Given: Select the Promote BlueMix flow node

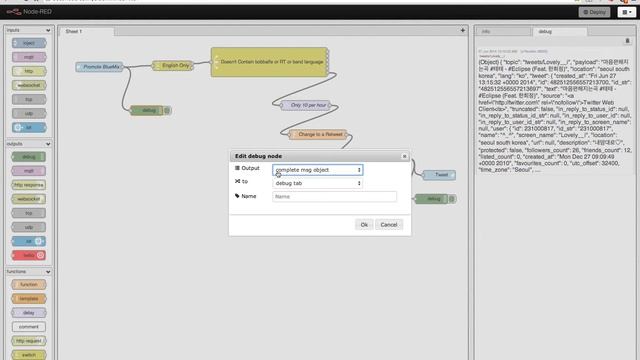Looking at the screenshot, I should tap(100, 67).
